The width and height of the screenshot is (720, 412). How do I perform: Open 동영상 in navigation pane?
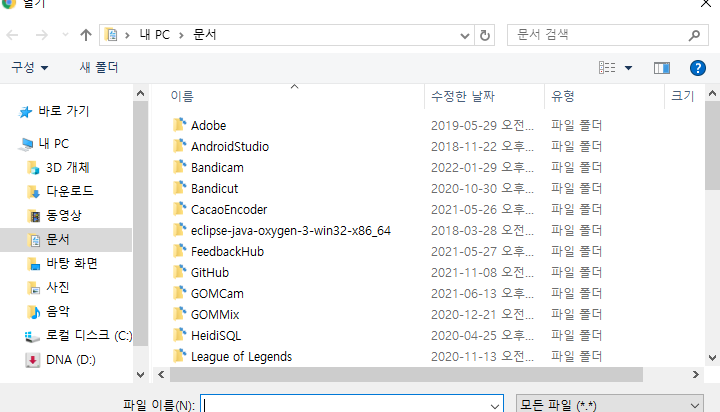tap(64, 215)
